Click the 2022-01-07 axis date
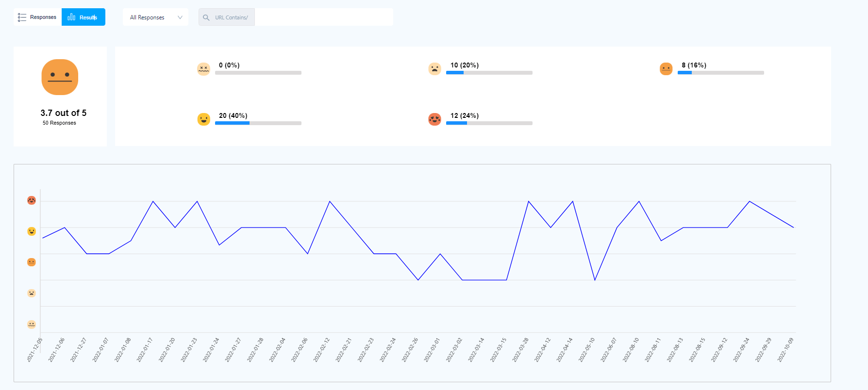This screenshot has width=868, height=390. [x=101, y=350]
